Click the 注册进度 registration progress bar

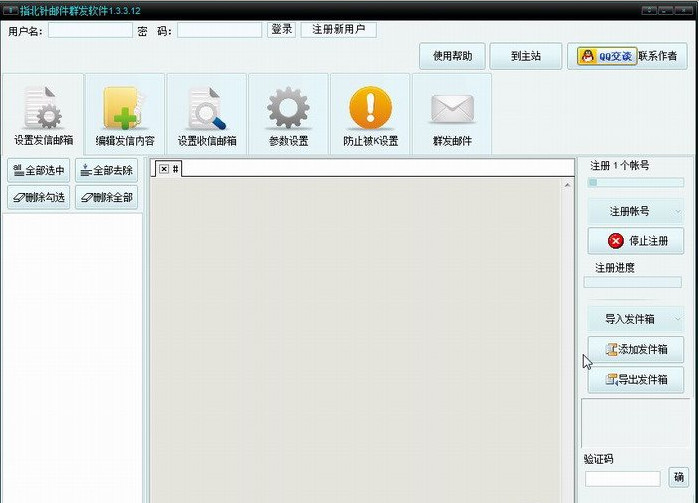633,282
